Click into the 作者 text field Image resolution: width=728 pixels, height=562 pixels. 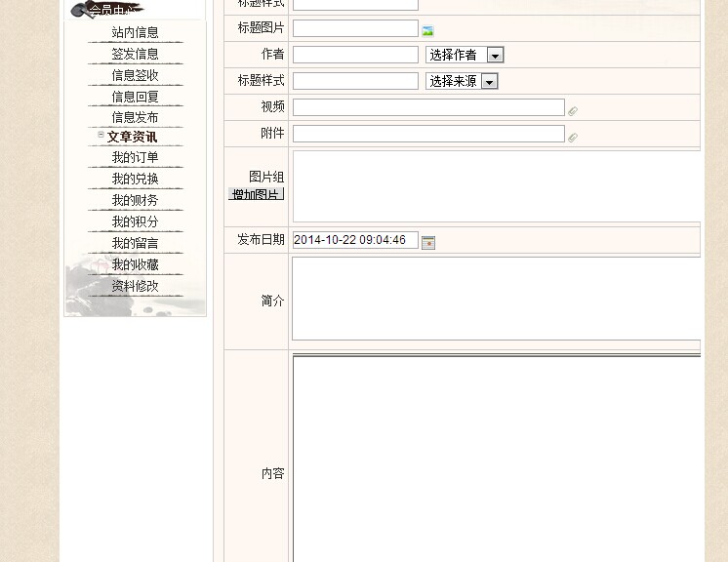coord(355,56)
